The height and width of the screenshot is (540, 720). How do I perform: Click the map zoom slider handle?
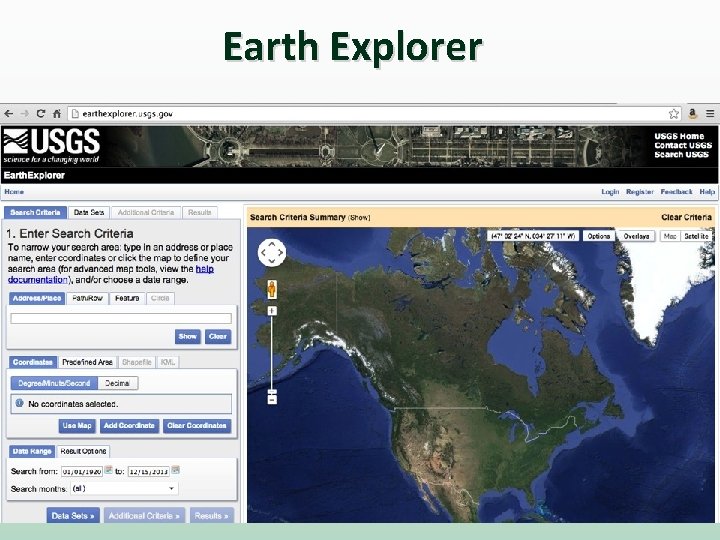(272, 392)
